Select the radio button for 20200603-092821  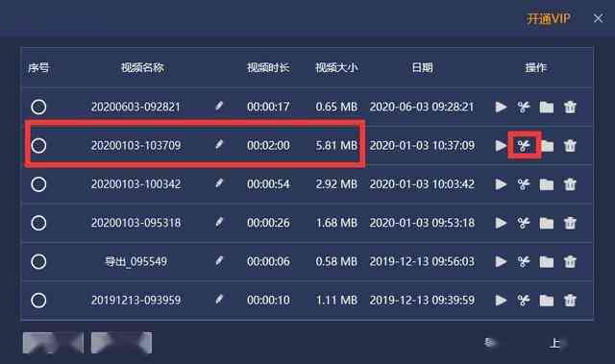tap(38, 107)
